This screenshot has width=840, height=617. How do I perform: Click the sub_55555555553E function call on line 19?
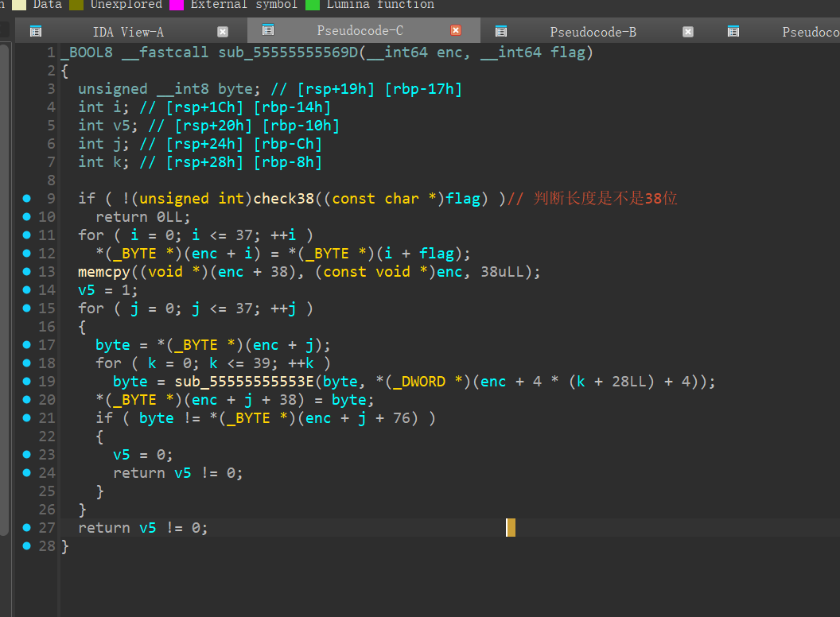click(x=243, y=382)
